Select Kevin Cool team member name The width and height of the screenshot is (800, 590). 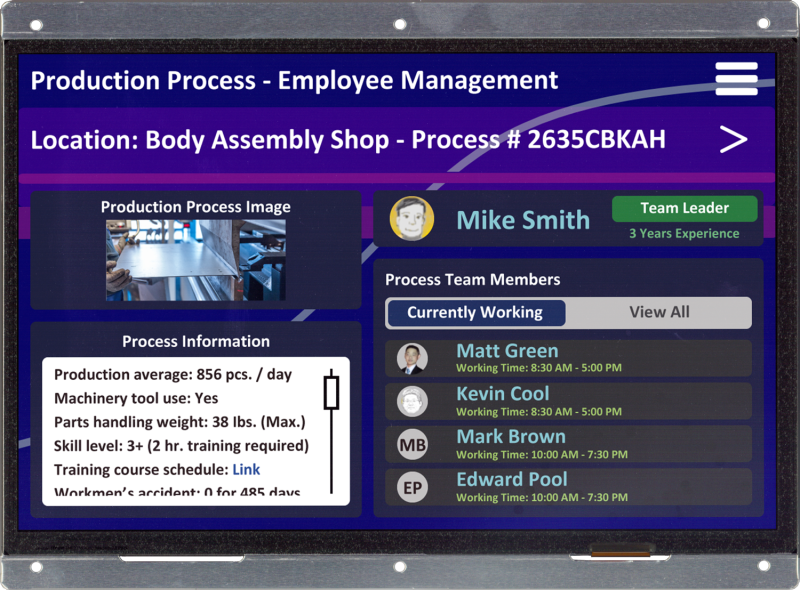click(x=502, y=394)
